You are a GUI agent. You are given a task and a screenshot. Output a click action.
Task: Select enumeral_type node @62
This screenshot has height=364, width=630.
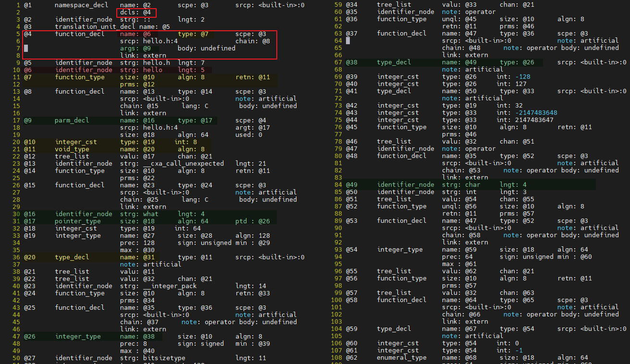click(399, 357)
